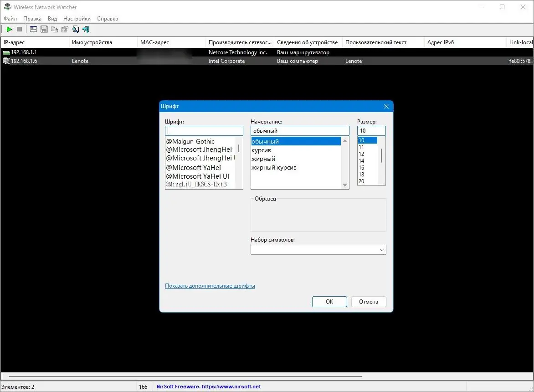
Task: Start scanning with the green play icon
Action: pyautogui.click(x=9, y=29)
